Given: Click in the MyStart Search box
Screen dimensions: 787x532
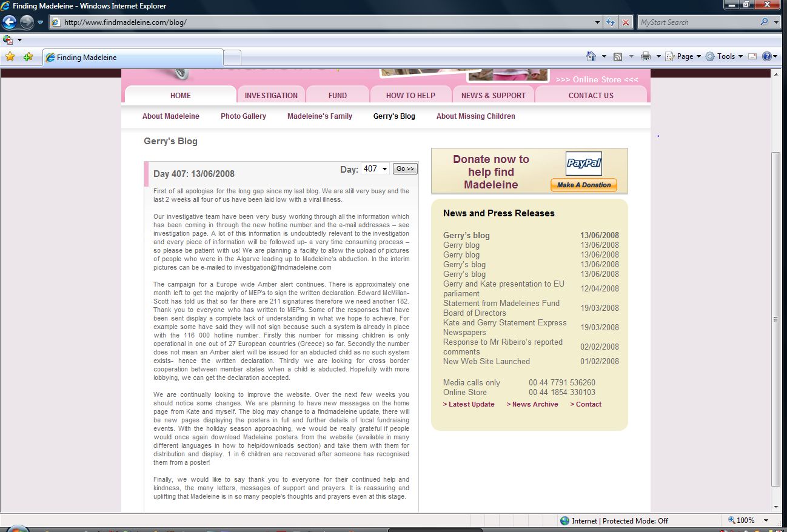Looking at the screenshot, I should tap(697, 22).
